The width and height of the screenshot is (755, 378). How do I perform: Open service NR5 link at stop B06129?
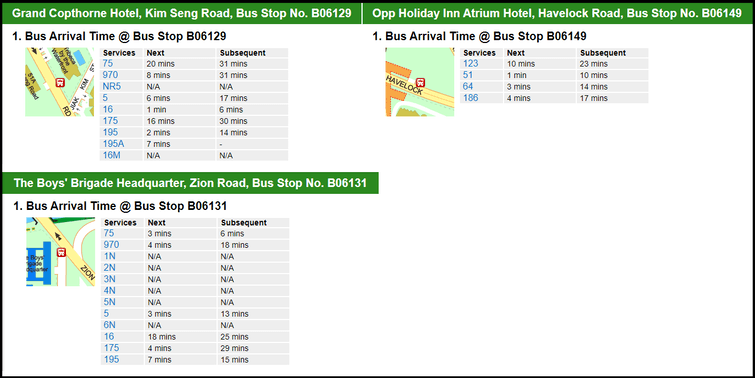(x=112, y=87)
